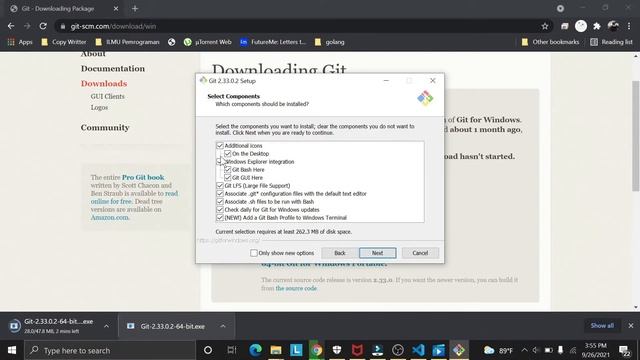
Task: Open Chrome three-dot menu
Action: coord(629,26)
